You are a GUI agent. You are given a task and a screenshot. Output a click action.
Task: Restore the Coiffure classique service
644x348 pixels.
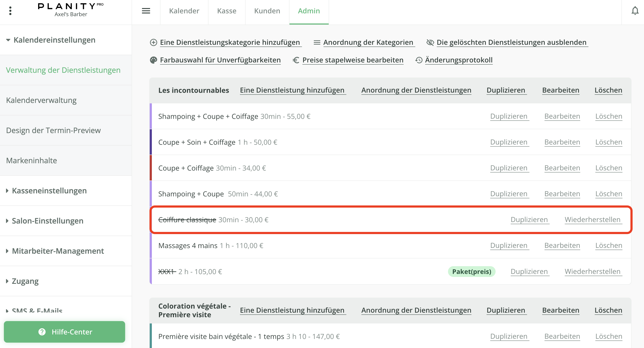pyautogui.click(x=592, y=219)
